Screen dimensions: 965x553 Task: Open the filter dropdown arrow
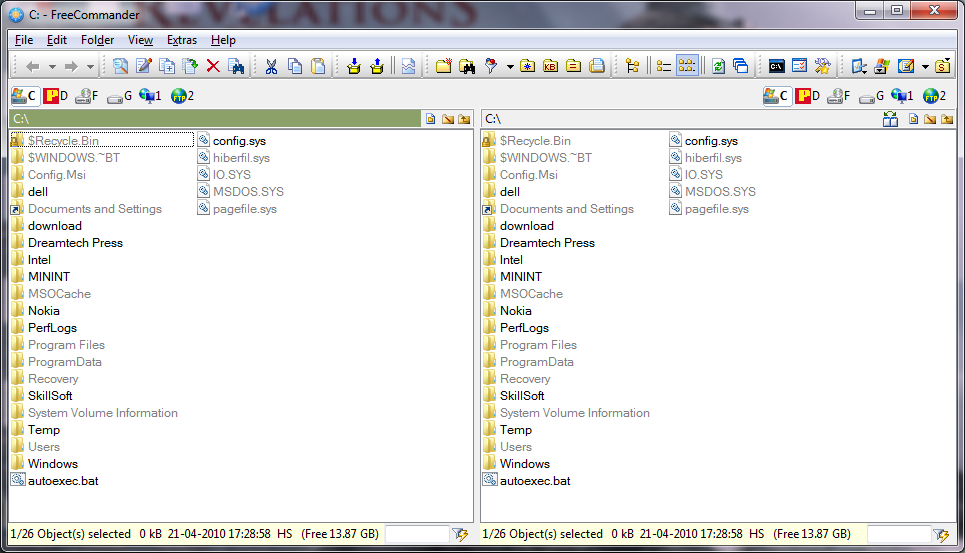[x=510, y=66]
